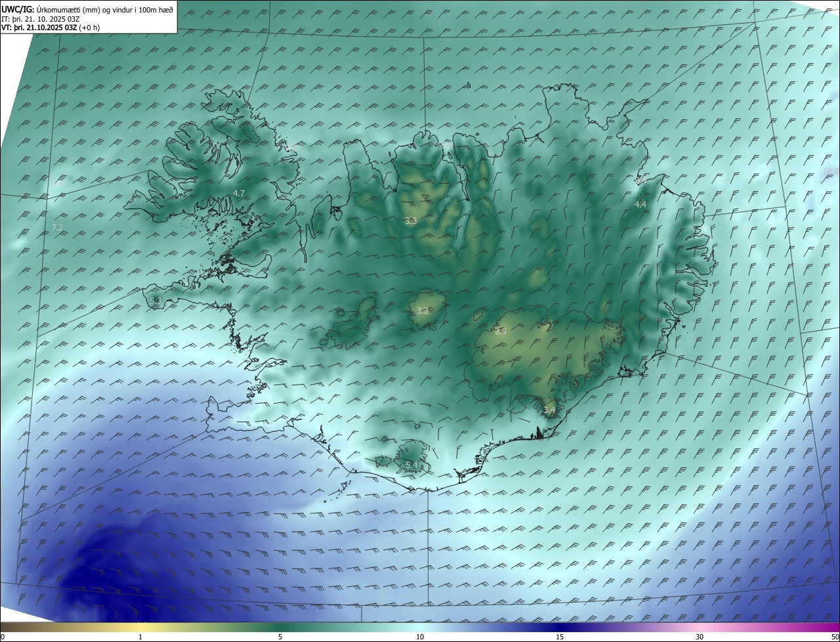Click the 50 tick on the color scale
The image size is (840, 642).
click(835, 637)
